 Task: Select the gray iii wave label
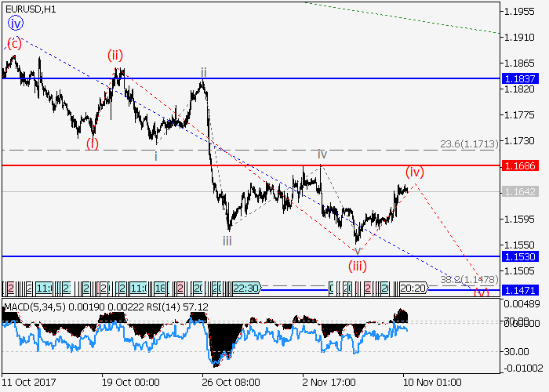227,241
